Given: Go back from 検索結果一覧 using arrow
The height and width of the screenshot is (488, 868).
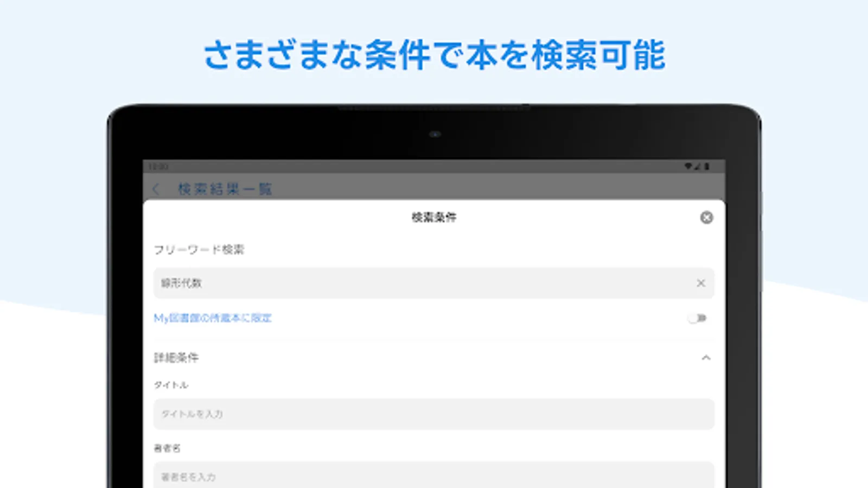Looking at the screenshot, I should coord(156,189).
